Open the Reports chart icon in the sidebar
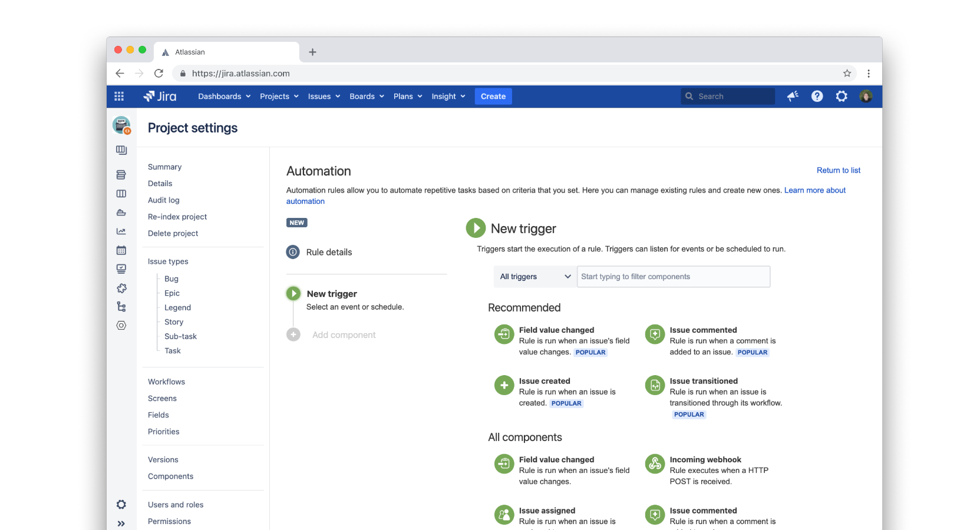 tap(121, 231)
